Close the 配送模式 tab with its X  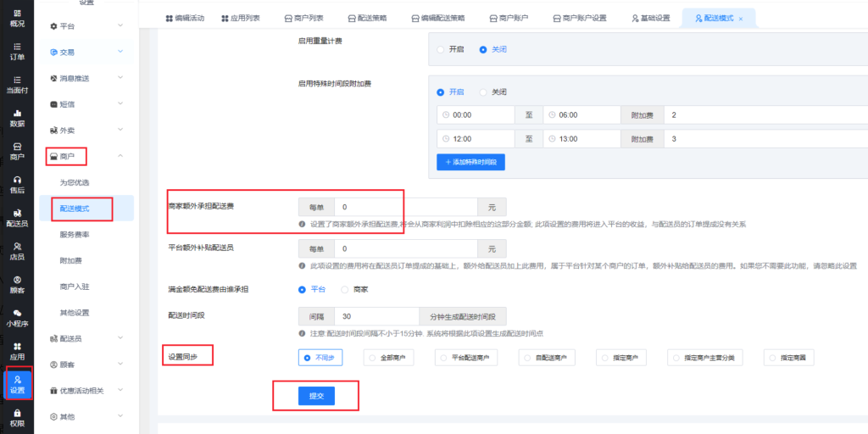741,18
